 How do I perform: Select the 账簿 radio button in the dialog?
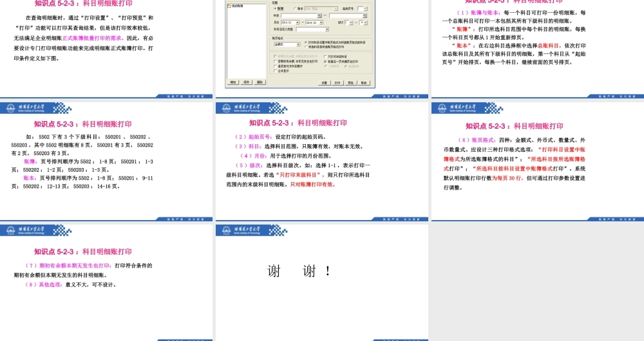pos(275,8)
